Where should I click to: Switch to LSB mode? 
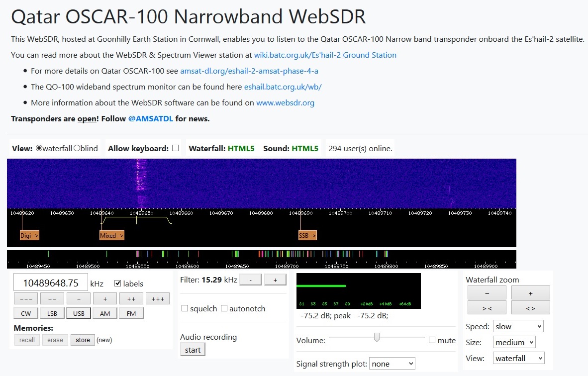tap(51, 313)
